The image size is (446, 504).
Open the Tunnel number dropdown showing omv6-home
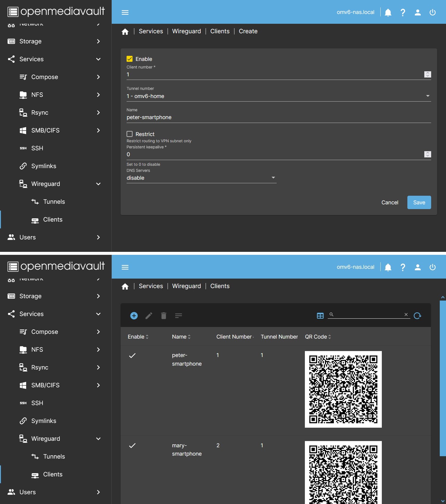click(x=278, y=96)
